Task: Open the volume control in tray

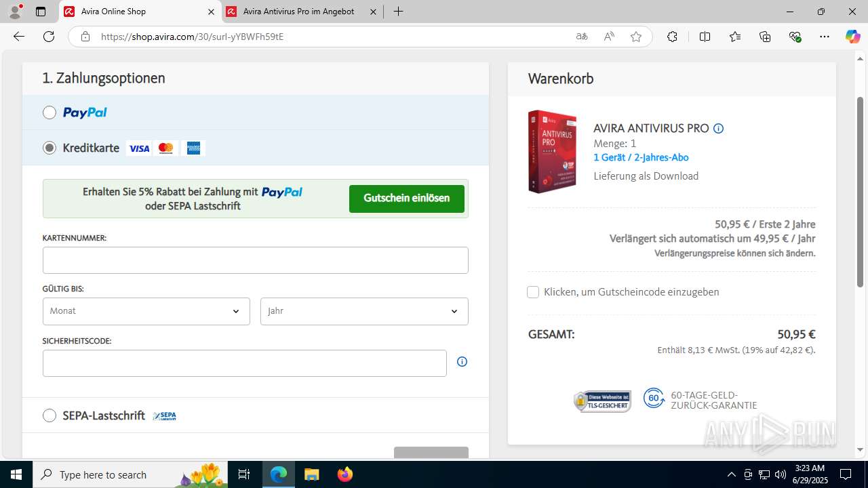Action: pyautogui.click(x=780, y=474)
